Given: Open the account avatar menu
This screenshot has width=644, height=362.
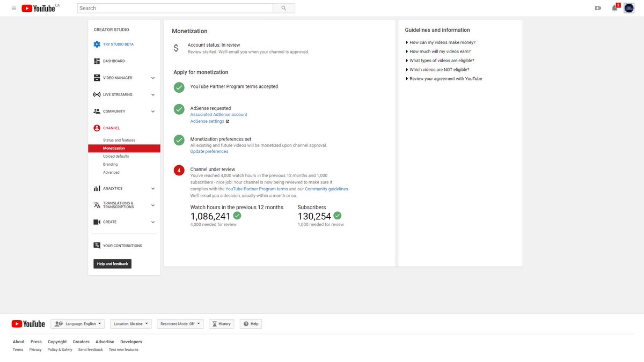Looking at the screenshot, I should (x=629, y=8).
